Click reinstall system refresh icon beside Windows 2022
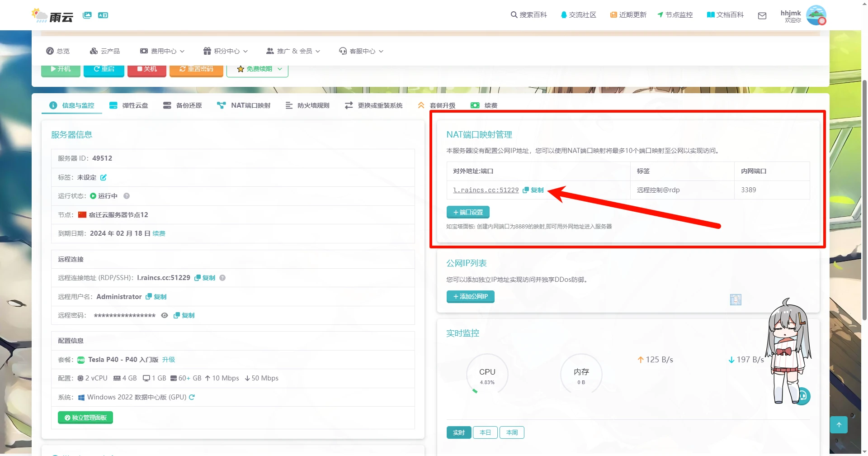The image size is (868, 456). tap(192, 397)
